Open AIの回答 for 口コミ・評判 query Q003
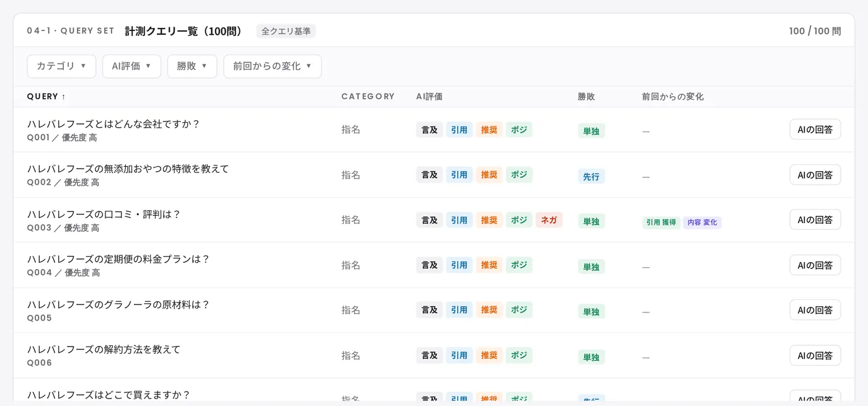Screen dimensions: 868x406 point(815,219)
